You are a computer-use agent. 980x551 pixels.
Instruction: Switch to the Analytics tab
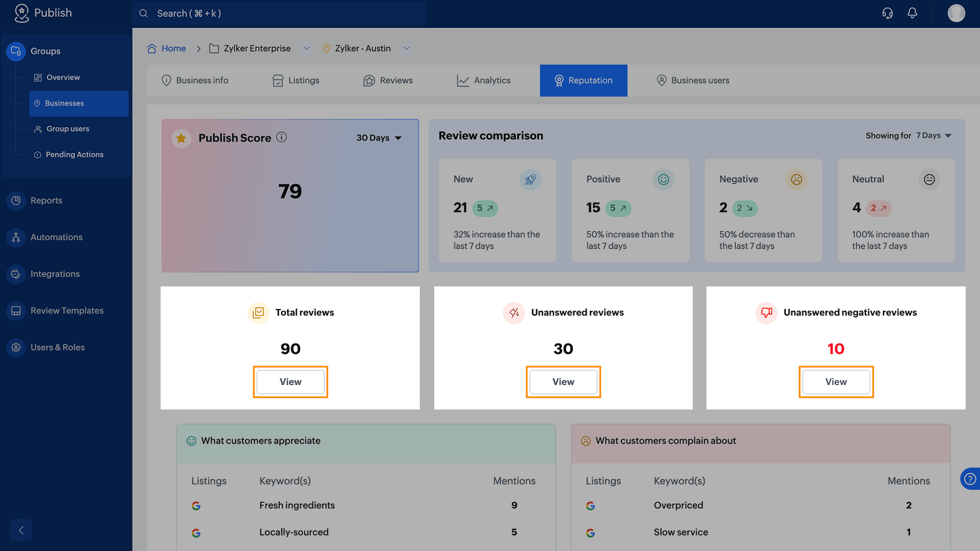coord(483,80)
